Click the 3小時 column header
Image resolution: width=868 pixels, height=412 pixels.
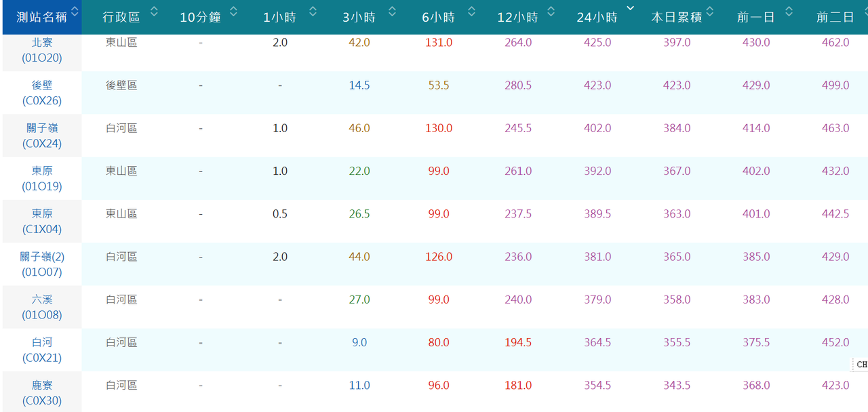(x=359, y=17)
